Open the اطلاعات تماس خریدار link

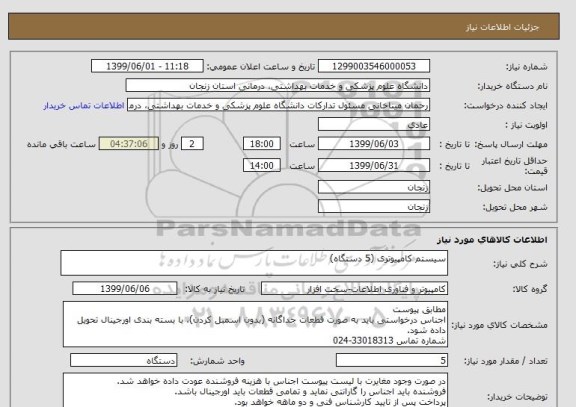[84, 106]
